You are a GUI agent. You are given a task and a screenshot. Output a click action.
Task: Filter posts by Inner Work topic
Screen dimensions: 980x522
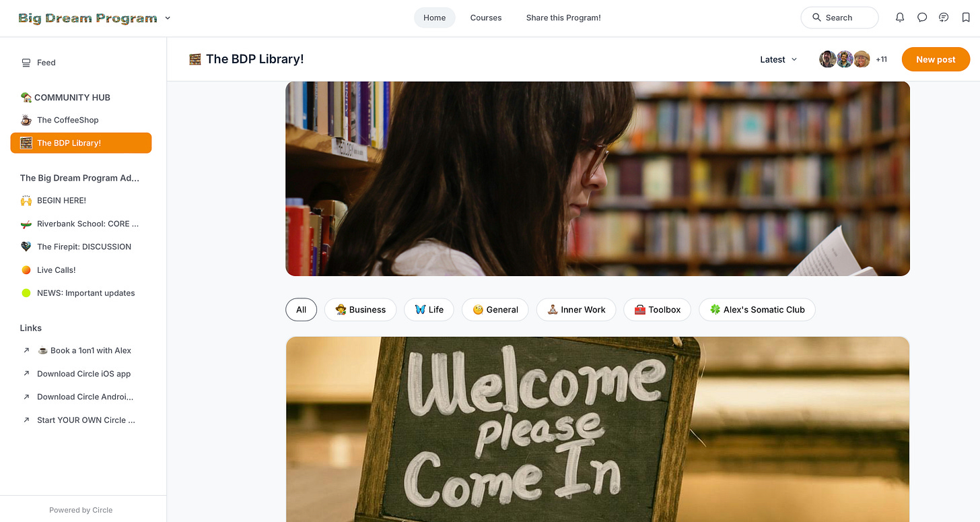coord(576,310)
